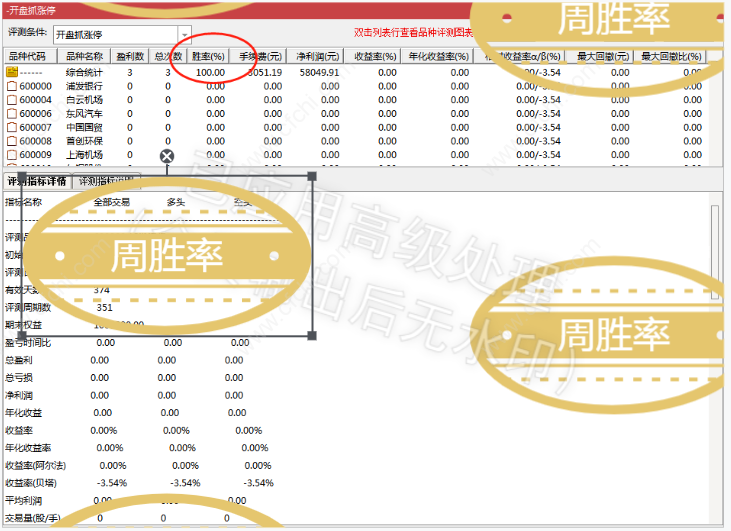The image size is (731, 531).
Task: Click stock code 600008
Action: point(35,141)
